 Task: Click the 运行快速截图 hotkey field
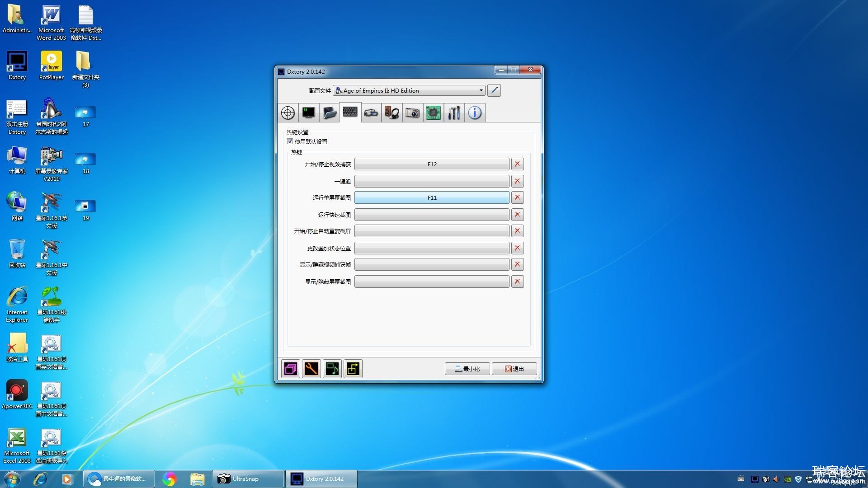point(432,215)
